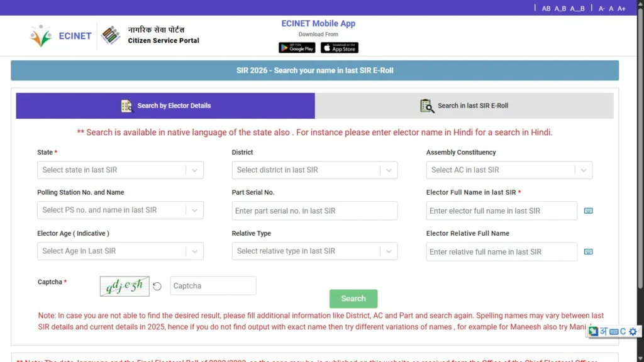The height and width of the screenshot is (362, 644).
Task: Click the SIR 2026 search banner heading
Action: [314, 70]
